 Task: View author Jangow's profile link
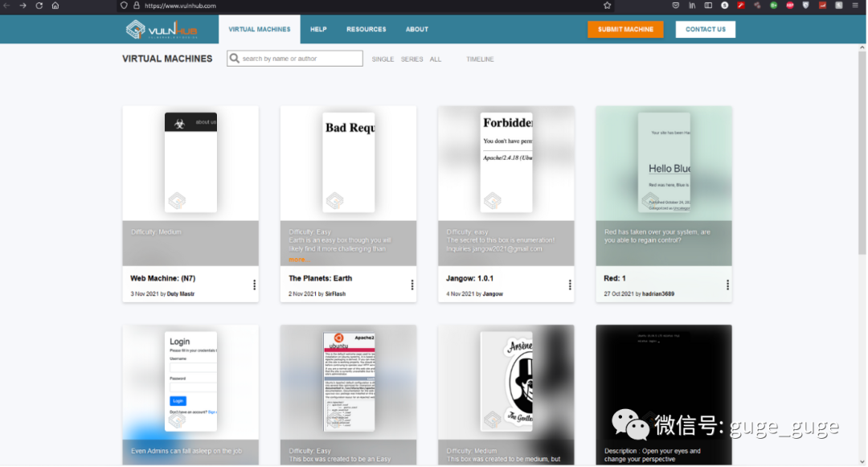tap(493, 294)
